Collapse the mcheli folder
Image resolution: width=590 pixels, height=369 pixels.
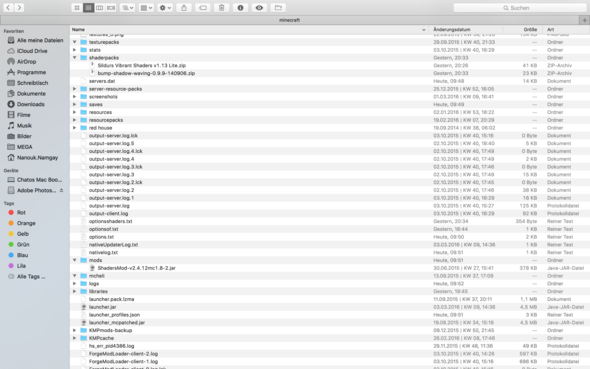point(75,276)
